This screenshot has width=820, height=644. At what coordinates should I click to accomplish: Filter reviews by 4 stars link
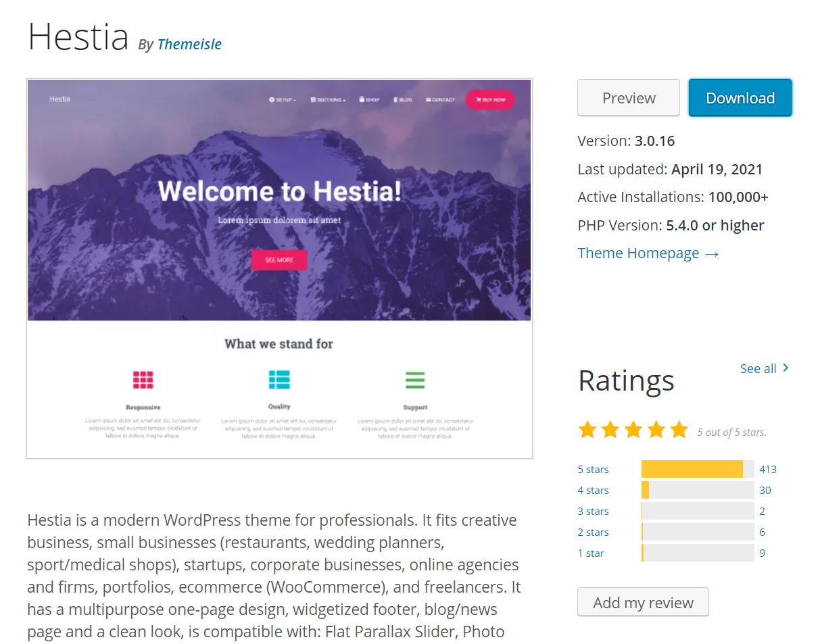point(593,491)
